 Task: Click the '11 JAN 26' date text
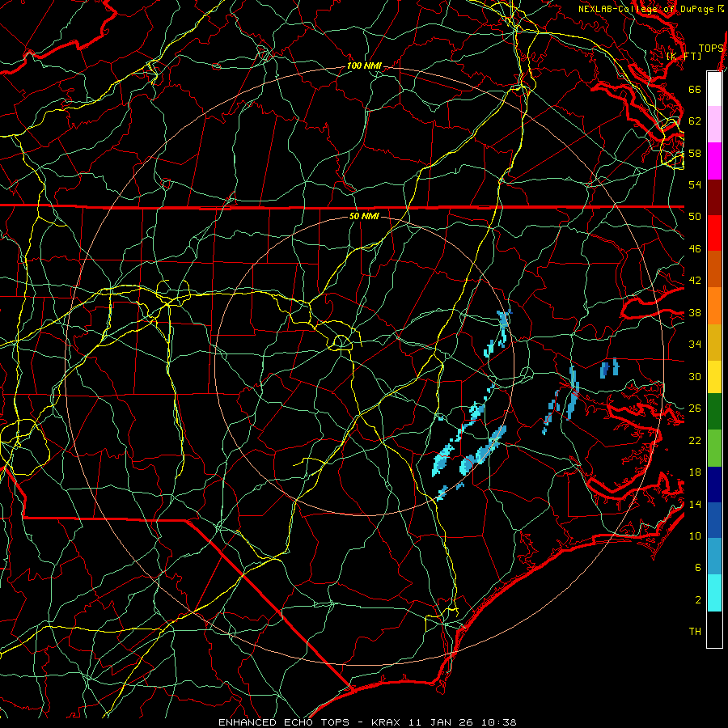pyautogui.click(x=442, y=722)
